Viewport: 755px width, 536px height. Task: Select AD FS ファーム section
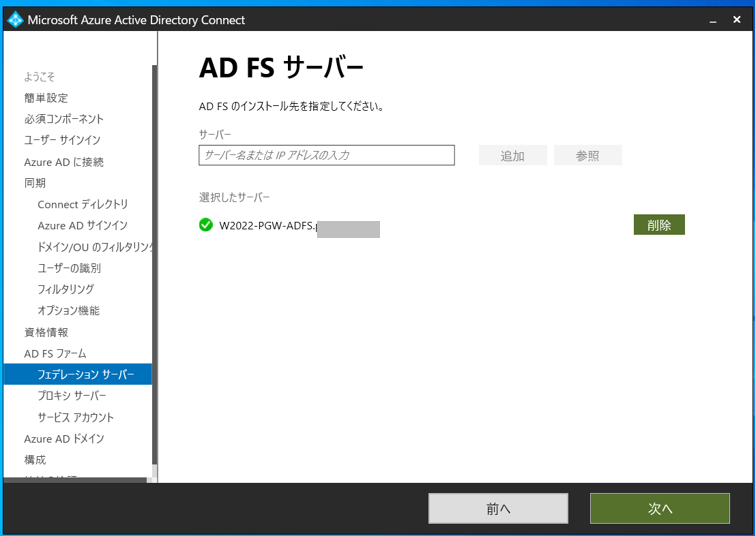(x=55, y=353)
